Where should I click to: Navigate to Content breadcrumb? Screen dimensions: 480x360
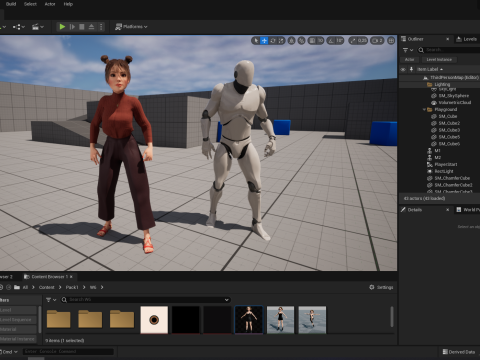(x=46, y=287)
